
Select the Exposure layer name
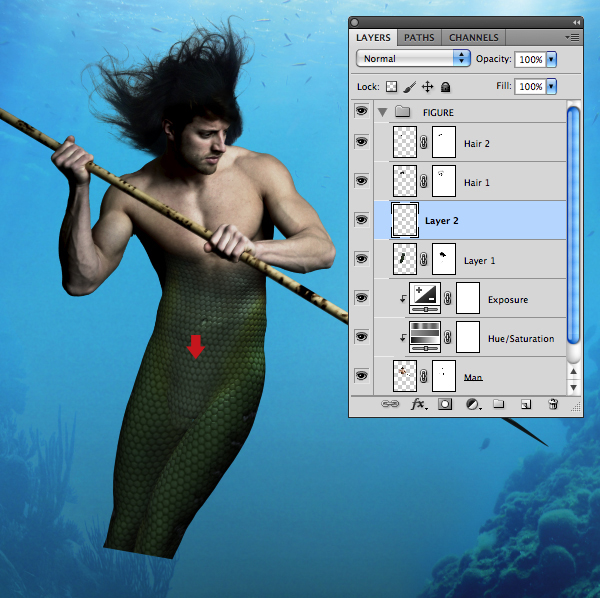[x=508, y=300]
